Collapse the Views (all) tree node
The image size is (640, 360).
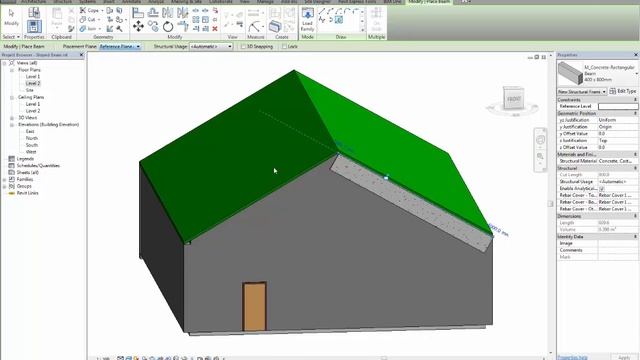[4, 63]
